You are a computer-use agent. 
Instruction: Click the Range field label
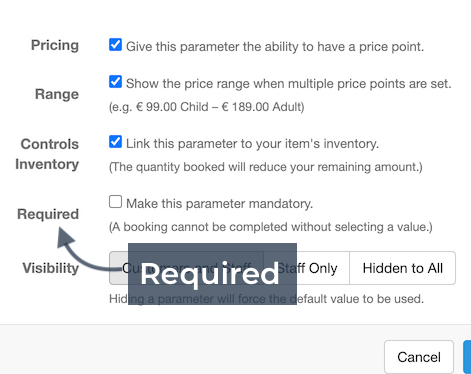click(57, 94)
